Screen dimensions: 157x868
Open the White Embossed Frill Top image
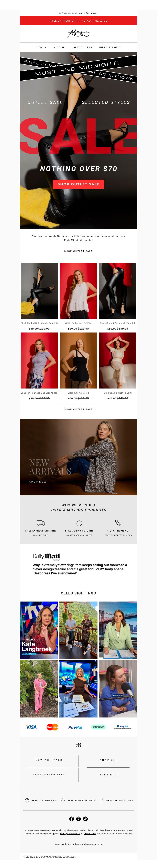click(x=78, y=290)
